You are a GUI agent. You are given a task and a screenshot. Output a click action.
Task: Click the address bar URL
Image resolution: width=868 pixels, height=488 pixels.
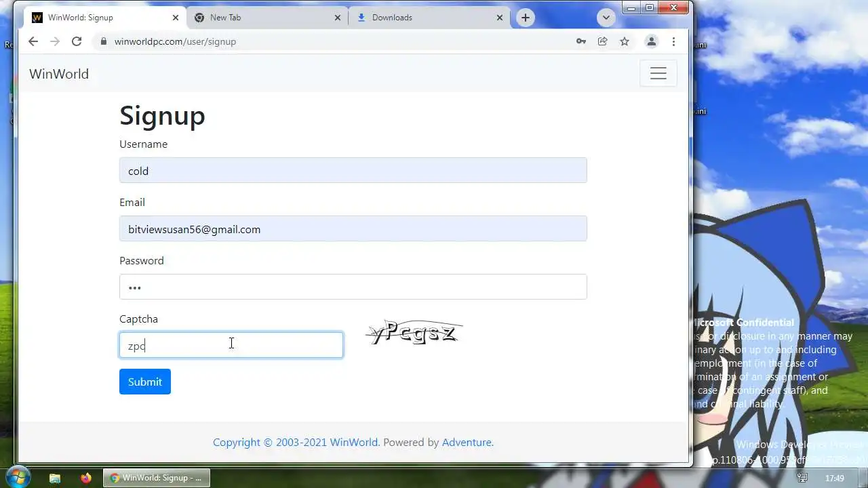tap(175, 41)
